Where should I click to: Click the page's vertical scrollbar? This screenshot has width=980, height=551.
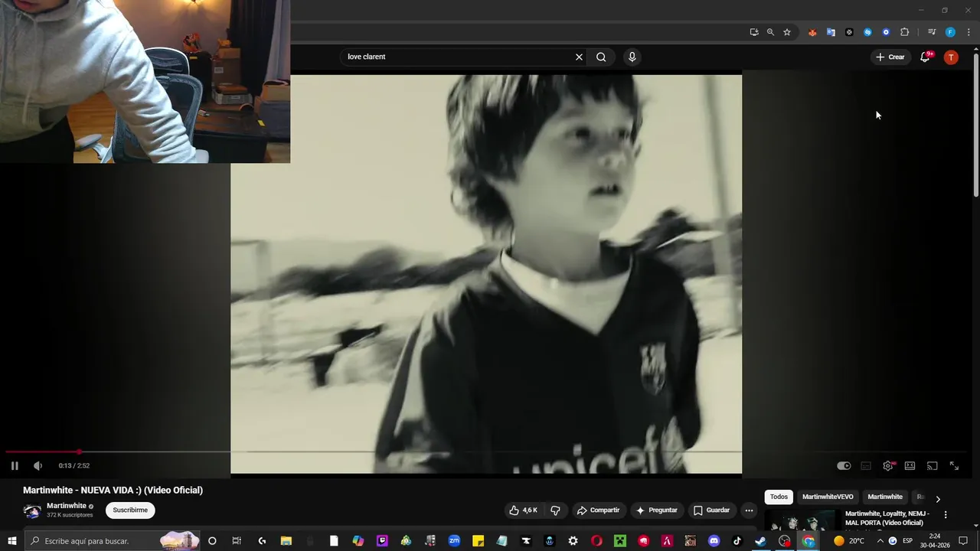pyautogui.click(x=975, y=124)
